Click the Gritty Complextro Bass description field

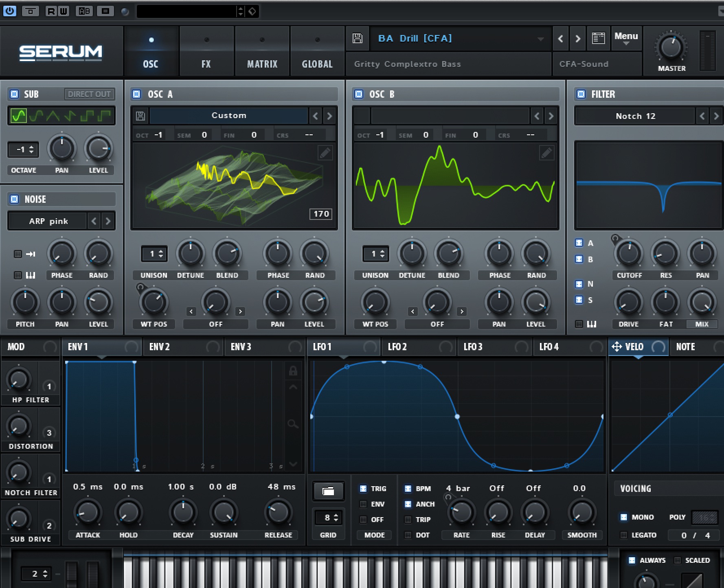click(x=448, y=64)
